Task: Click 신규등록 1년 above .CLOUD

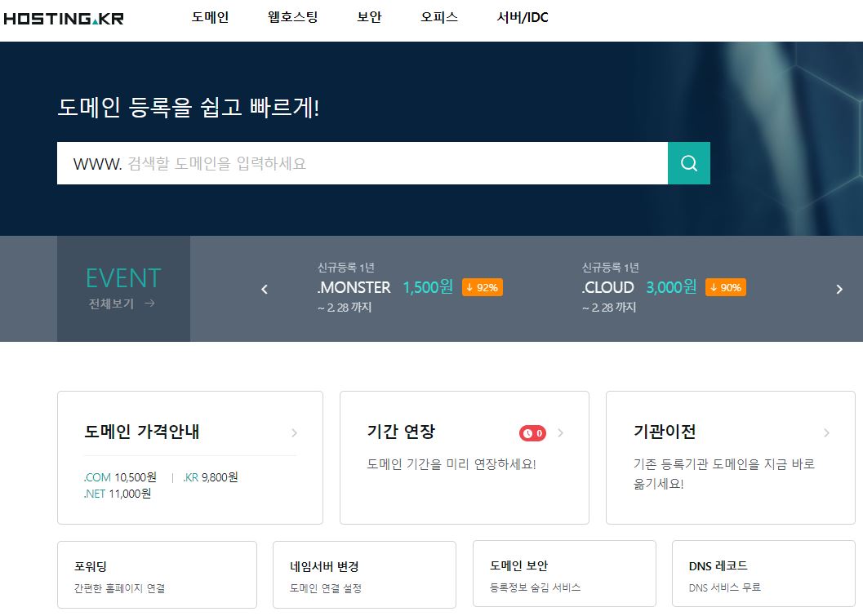Action: tap(610, 268)
